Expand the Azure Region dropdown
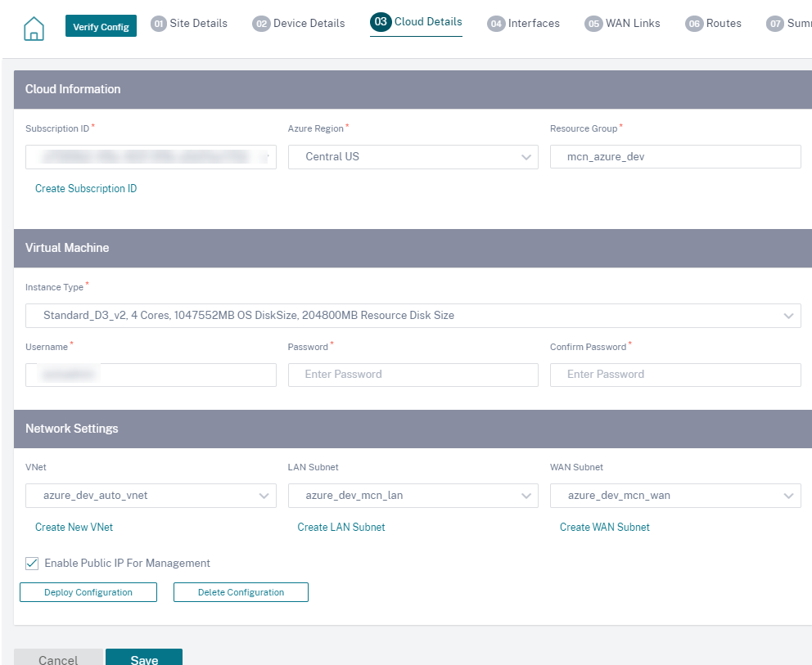812x665 pixels. pos(413,157)
